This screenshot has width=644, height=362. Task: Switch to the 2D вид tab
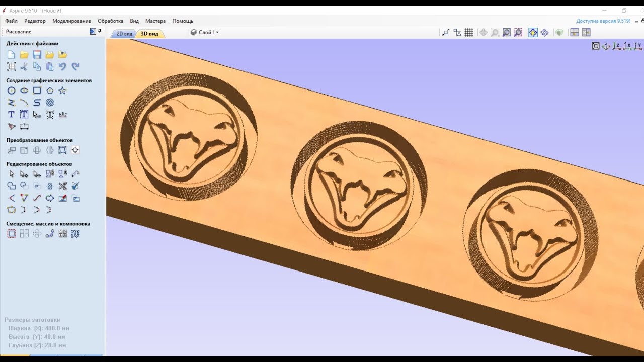[x=124, y=34]
